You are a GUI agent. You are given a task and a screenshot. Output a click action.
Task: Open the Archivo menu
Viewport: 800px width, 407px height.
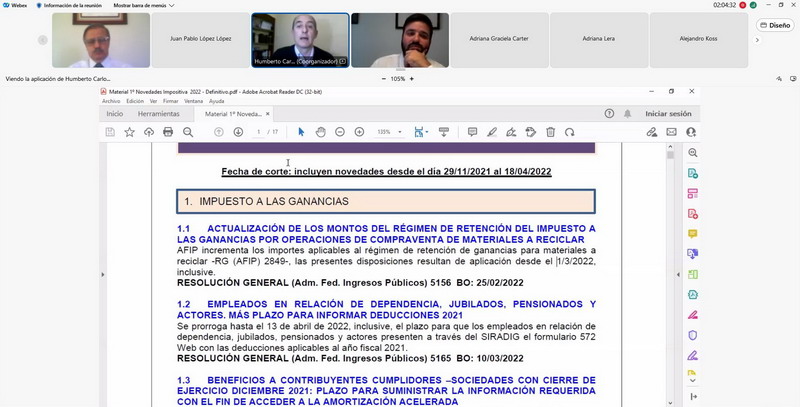point(111,101)
